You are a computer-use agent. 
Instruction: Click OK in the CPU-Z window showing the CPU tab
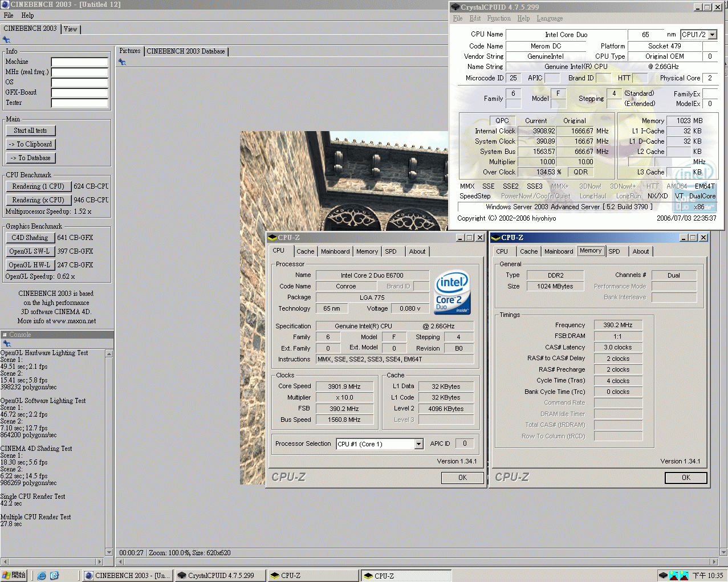click(462, 478)
